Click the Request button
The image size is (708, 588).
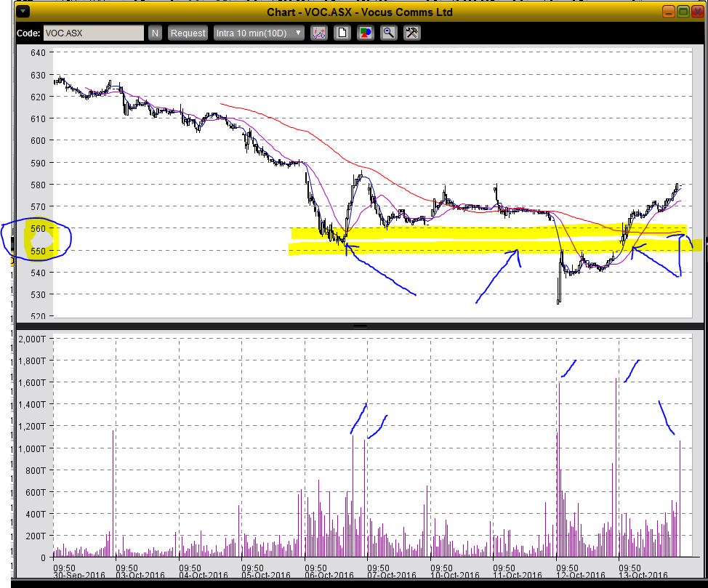click(188, 33)
